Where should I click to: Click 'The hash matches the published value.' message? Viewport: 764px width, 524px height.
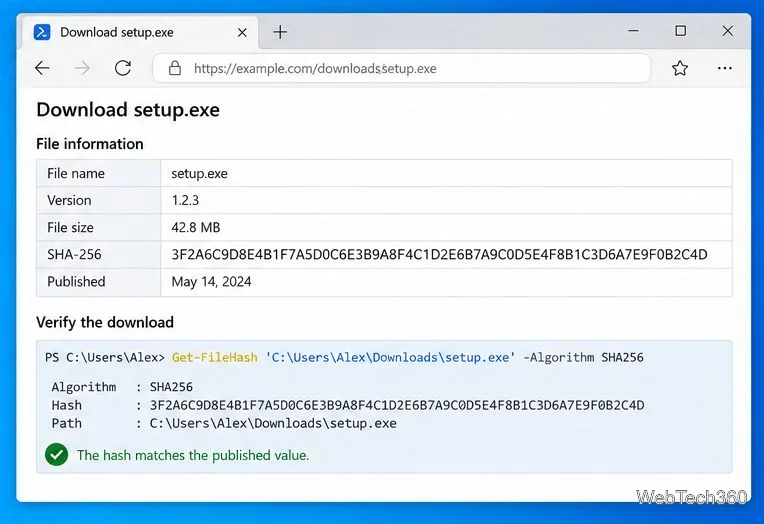pyautogui.click(x=193, y=455)
